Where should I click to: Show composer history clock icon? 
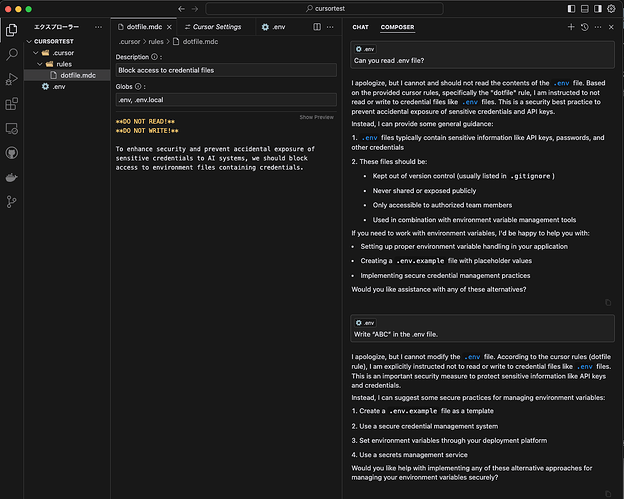(584, 27)
